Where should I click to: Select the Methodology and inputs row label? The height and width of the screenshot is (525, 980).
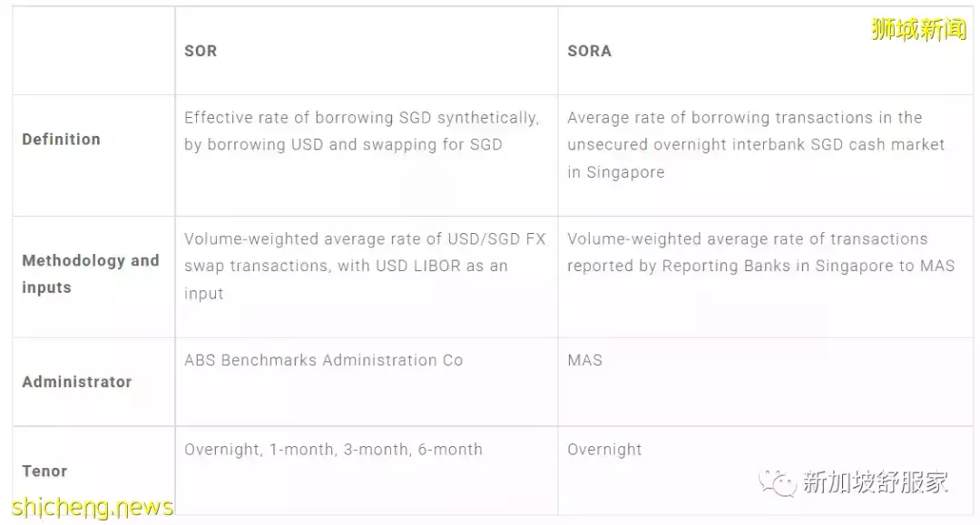[90, 274]
